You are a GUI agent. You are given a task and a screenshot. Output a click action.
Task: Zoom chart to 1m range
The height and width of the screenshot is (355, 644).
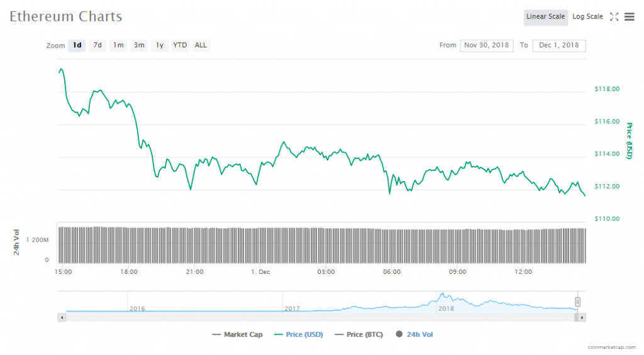tap(118, 45)
